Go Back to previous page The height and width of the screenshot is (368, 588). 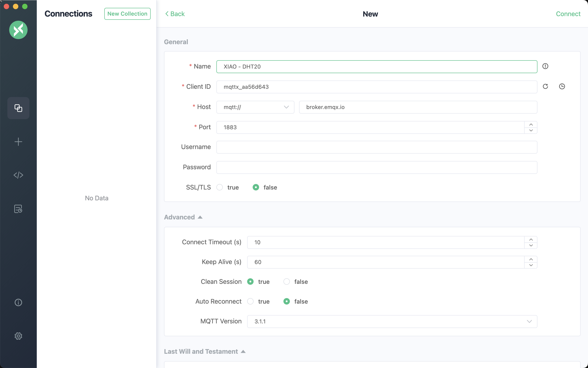coord(175,14)
